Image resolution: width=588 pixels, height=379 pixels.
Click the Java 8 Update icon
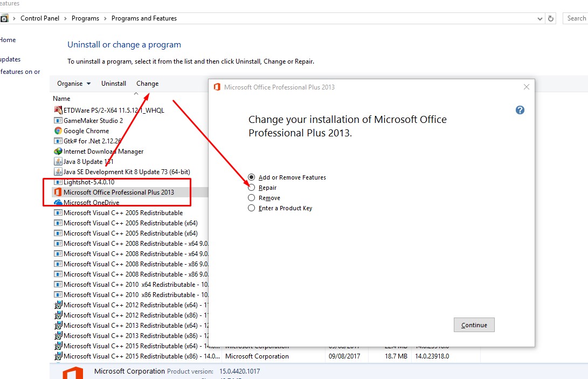click(x=58, y=161)
